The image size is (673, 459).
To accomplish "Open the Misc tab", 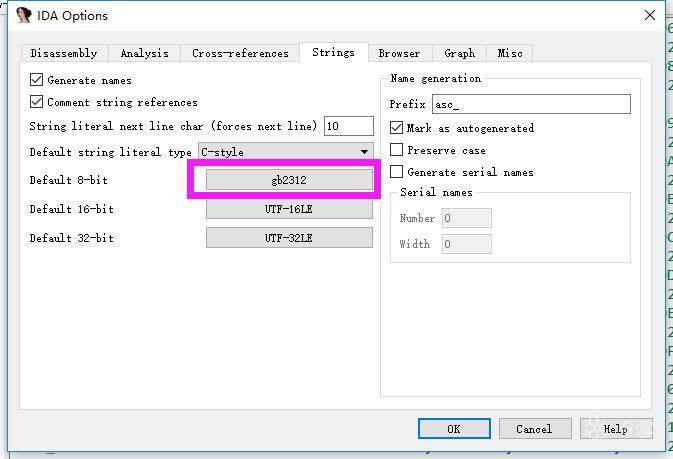I will click(510, 53).
